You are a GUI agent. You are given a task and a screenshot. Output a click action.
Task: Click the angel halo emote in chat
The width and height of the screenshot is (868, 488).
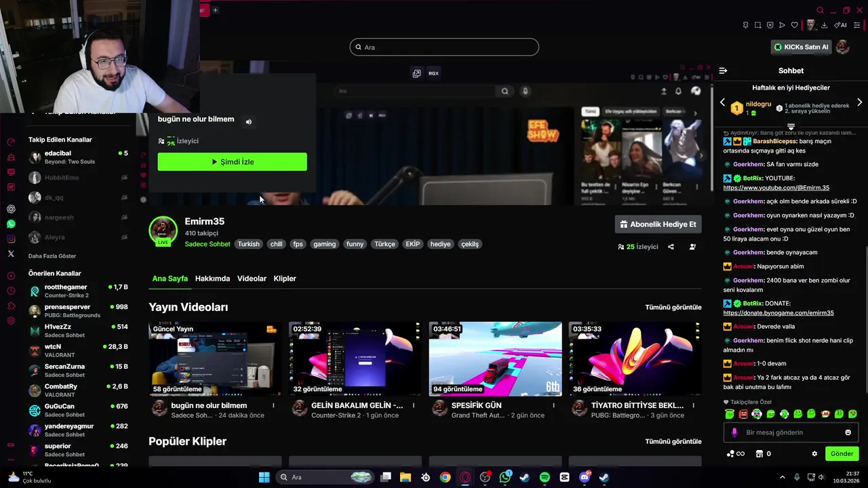(x=729, y=414)
